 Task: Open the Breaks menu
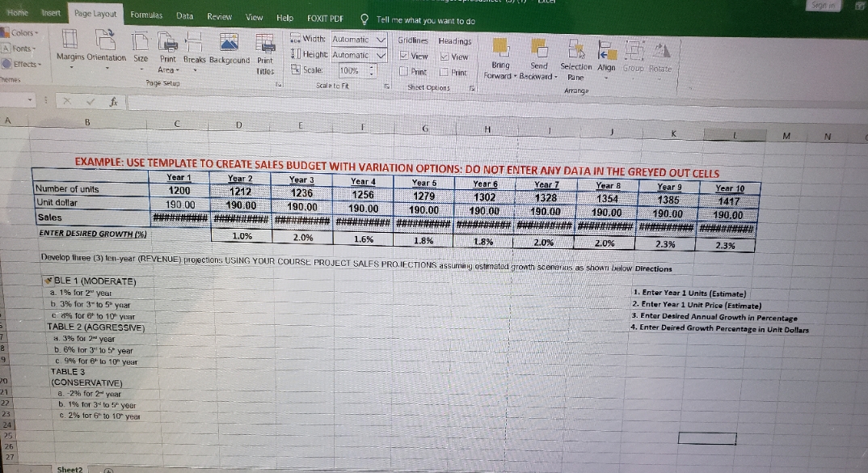point(194,50)
